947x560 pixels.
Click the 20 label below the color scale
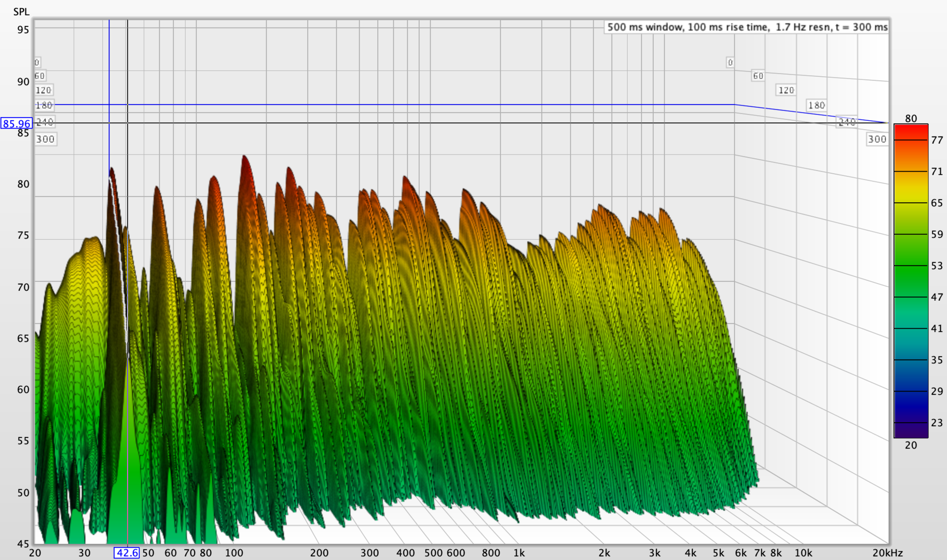(911, 445)
